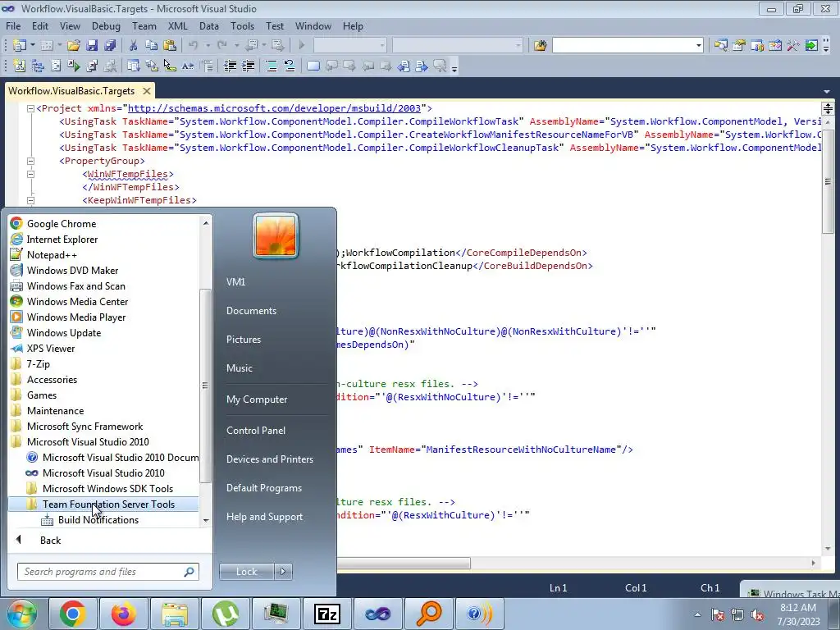Image resolution: width=840 pixels, height=630 pixels.
Task: Follow the schemas.microsoft.com msbuild URL
Action: pos(274,109)
